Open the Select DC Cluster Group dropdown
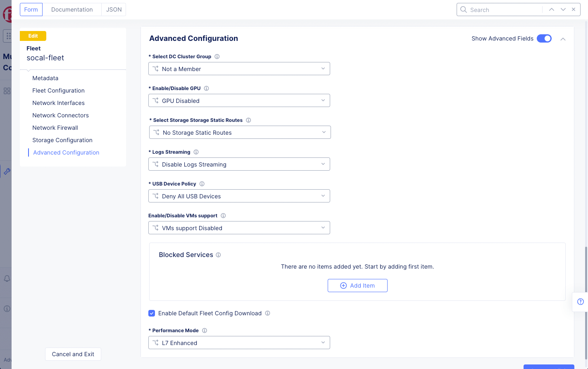 239,69
